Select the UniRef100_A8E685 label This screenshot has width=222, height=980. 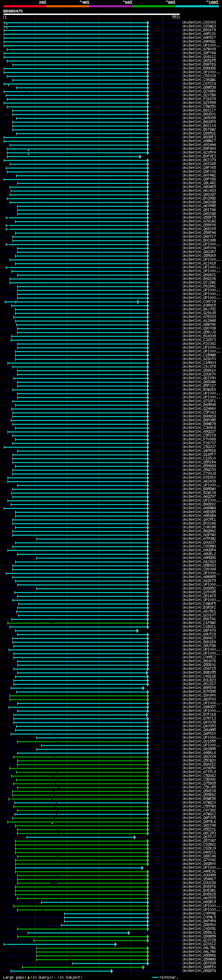(199, 512)
